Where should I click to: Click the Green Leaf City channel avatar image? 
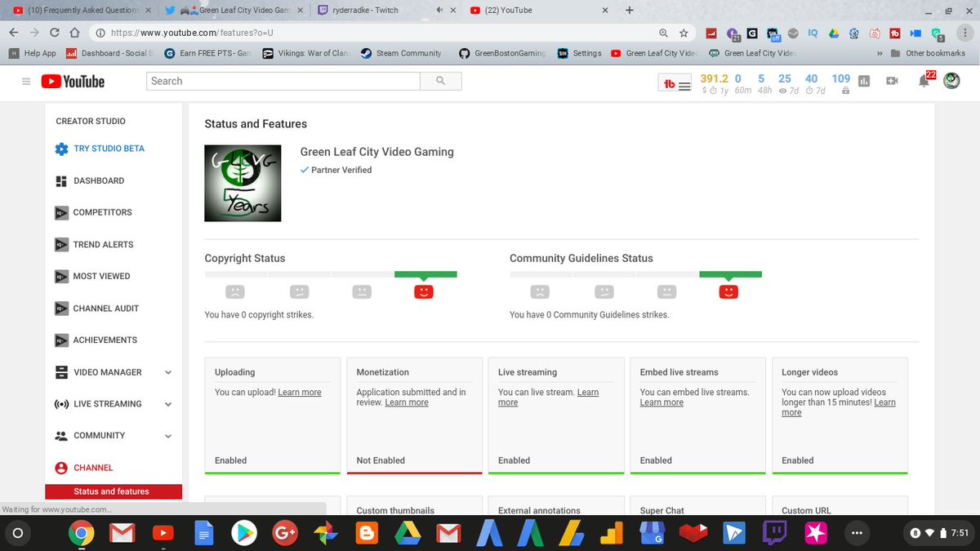click(x=243, y=184)
